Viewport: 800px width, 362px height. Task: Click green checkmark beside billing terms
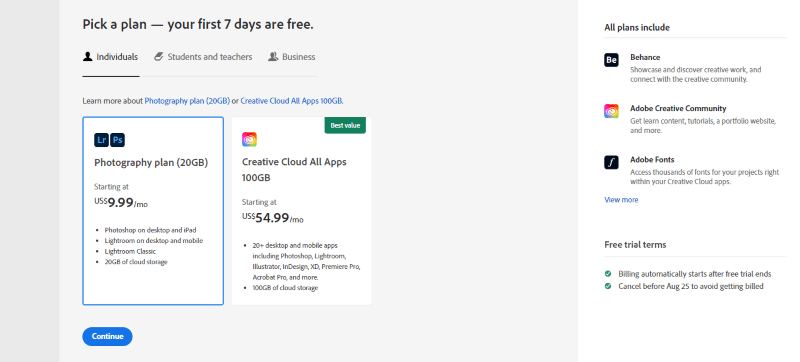pyautogui.click(x=608, y=274)
